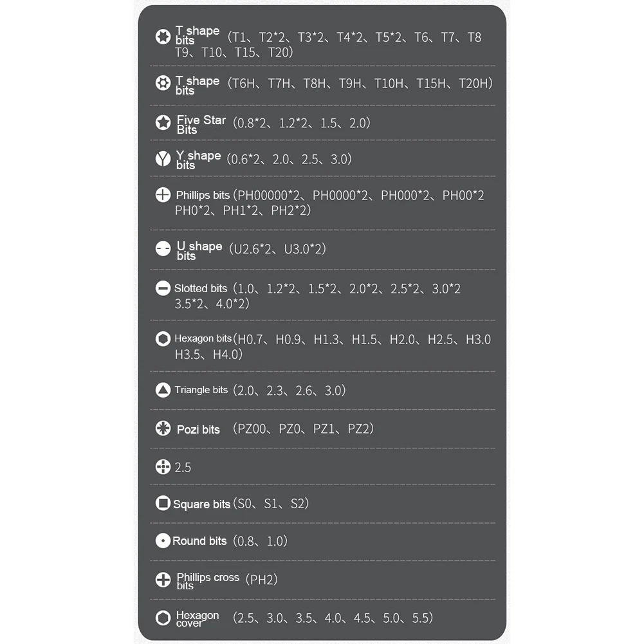The image size is (644, 644).
Task: Select the Square bits icon
Action: pos(163,503)
